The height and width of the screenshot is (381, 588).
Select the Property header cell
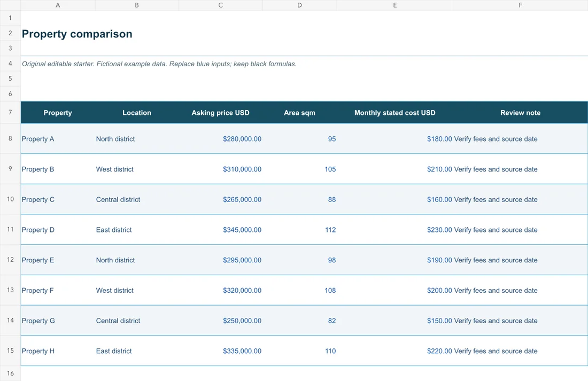pos(58,113)
